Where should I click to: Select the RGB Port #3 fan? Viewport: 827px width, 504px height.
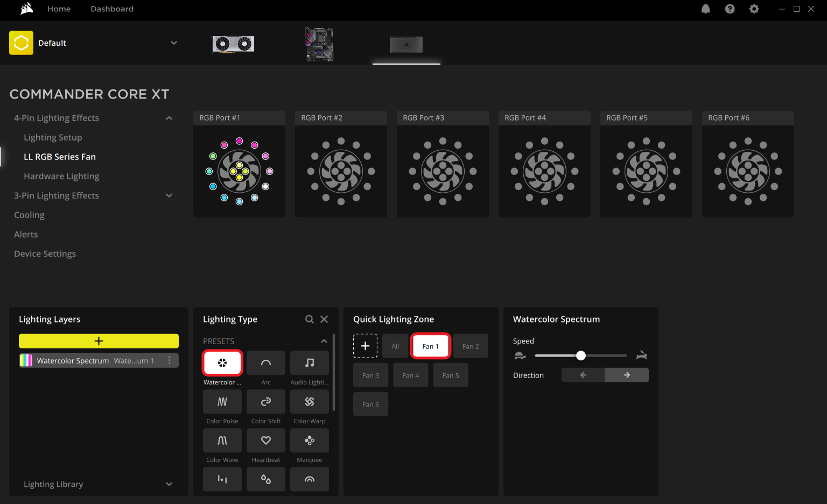443,171
